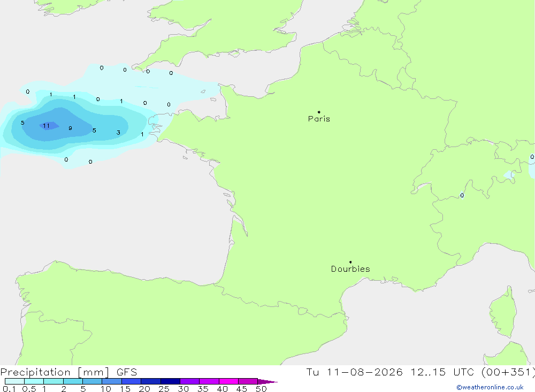Select the 15–20 mm blue legend swatch
This screenshot has height=392, width=535.
coord(132,381)
